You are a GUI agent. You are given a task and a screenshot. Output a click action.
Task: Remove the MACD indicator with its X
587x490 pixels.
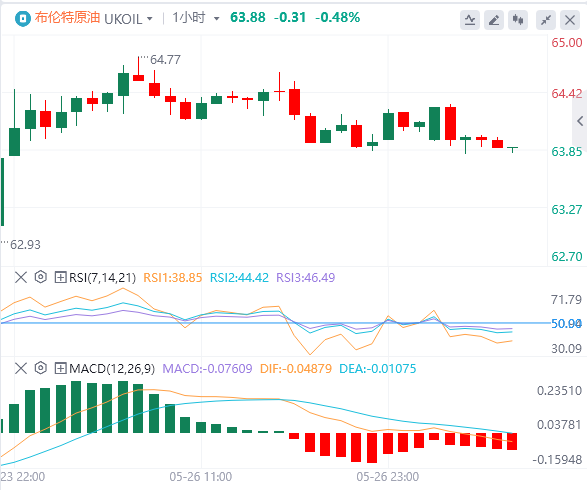[21, 368]
